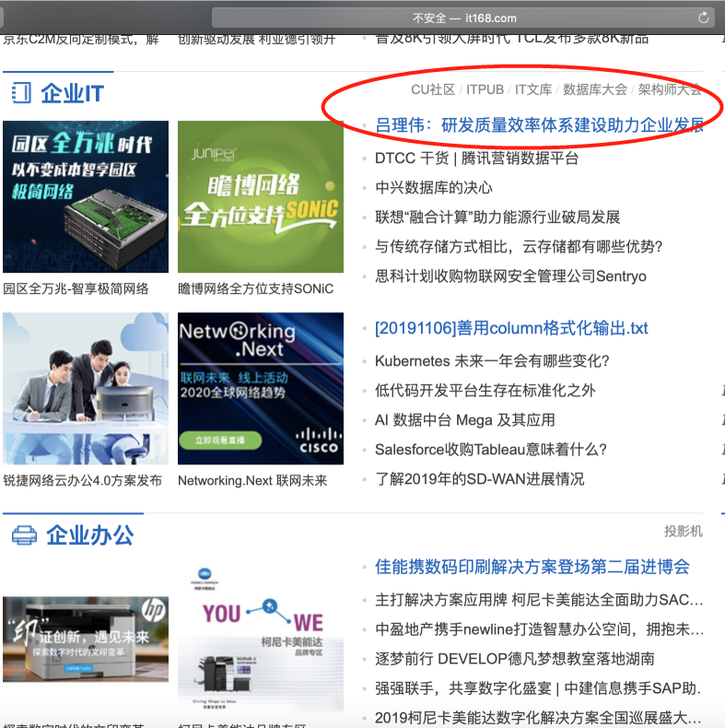Click the it168.com address bar
725x728 pixels.
coord(463,18)
